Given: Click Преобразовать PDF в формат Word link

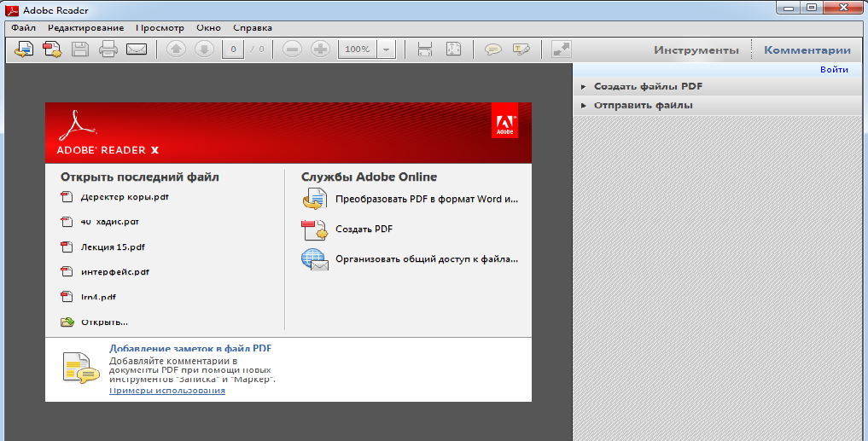Looking at the screenshot, I should click(427, 200).
